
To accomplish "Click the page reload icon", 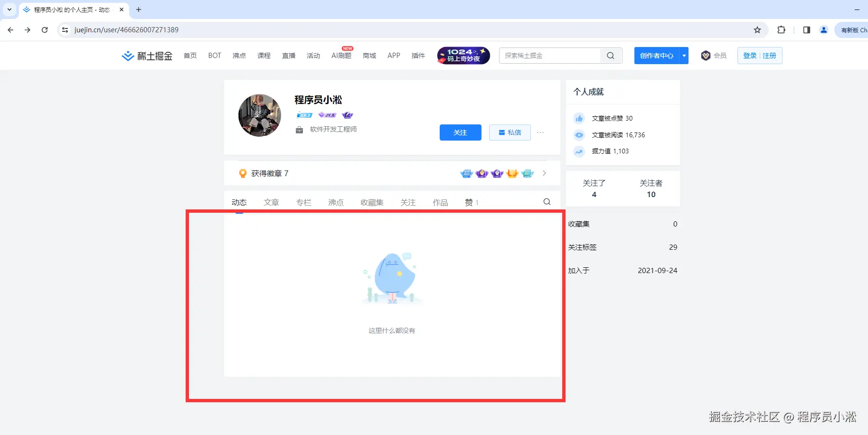I will pos(45,29).
